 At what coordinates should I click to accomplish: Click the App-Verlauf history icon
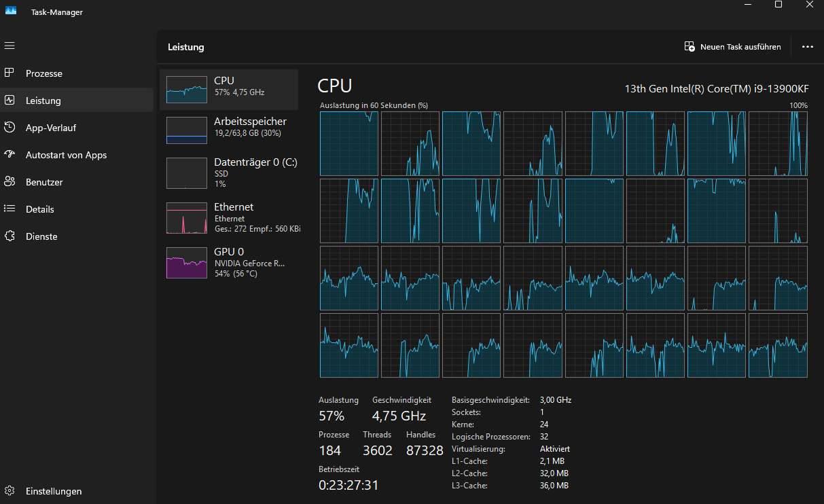pos(10,127)
